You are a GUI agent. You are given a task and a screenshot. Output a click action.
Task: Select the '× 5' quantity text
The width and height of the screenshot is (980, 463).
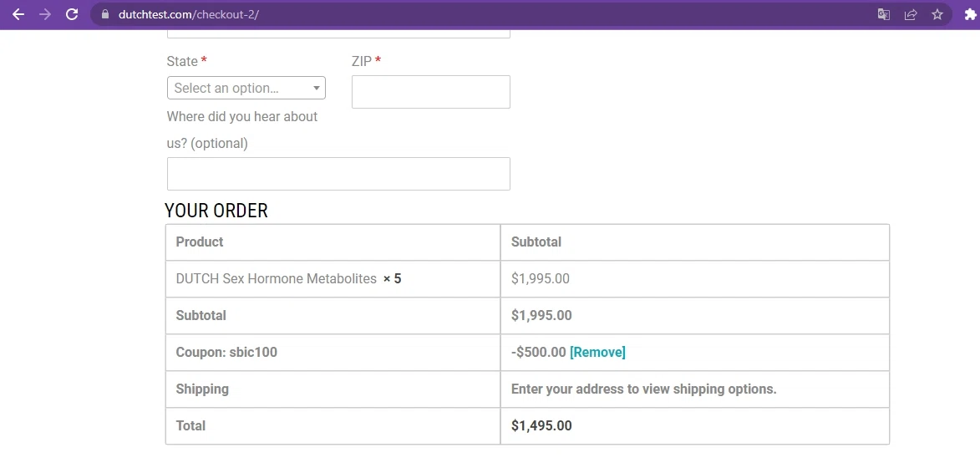[x=392, y=278]
